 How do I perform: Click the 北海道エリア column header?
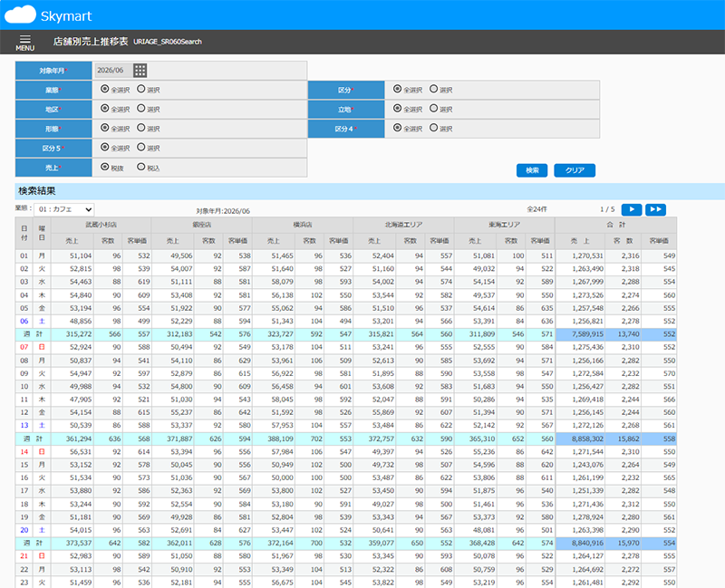tap(403, 225)
